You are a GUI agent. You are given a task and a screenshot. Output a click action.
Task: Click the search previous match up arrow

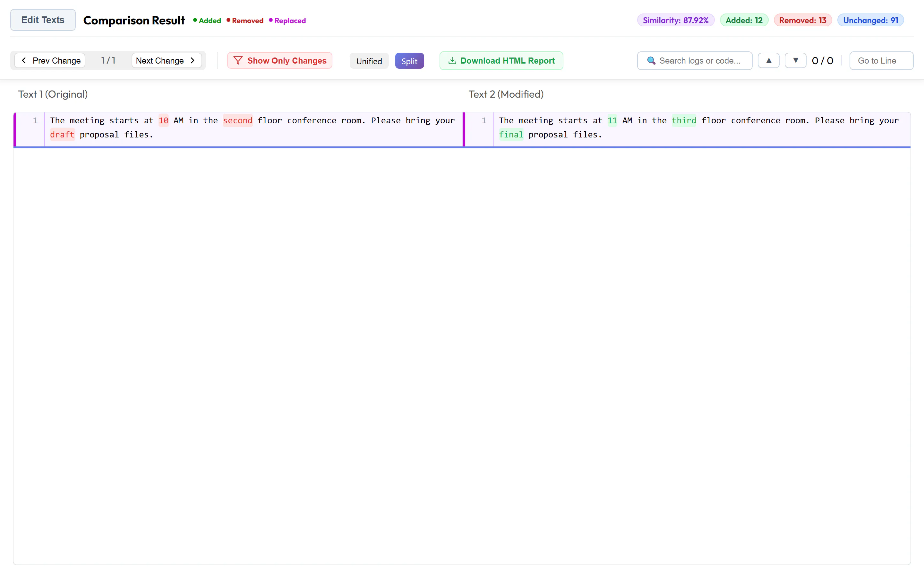click(x=769, y=60)
